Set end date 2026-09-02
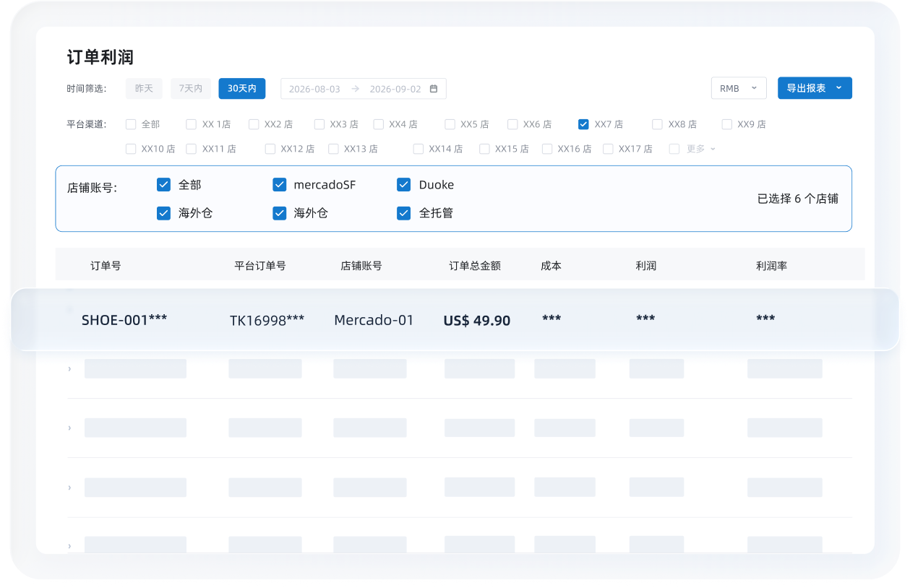 (395, 89)
